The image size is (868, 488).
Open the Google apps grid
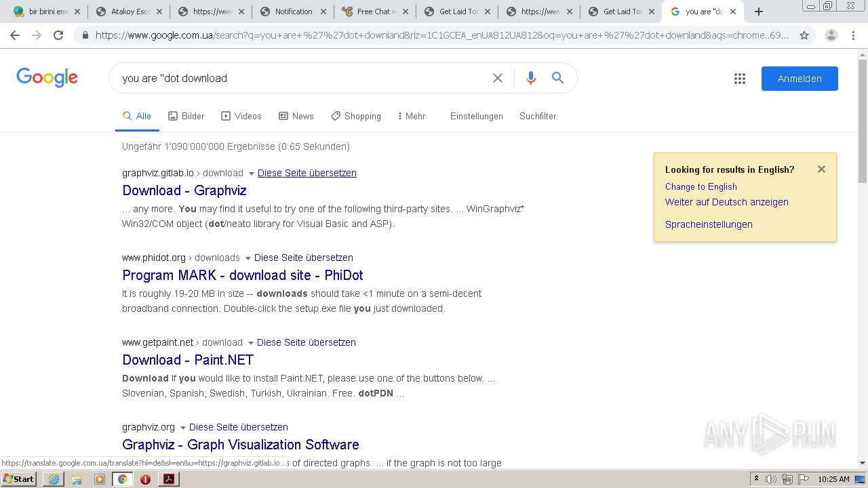click(x=740, y=79)
